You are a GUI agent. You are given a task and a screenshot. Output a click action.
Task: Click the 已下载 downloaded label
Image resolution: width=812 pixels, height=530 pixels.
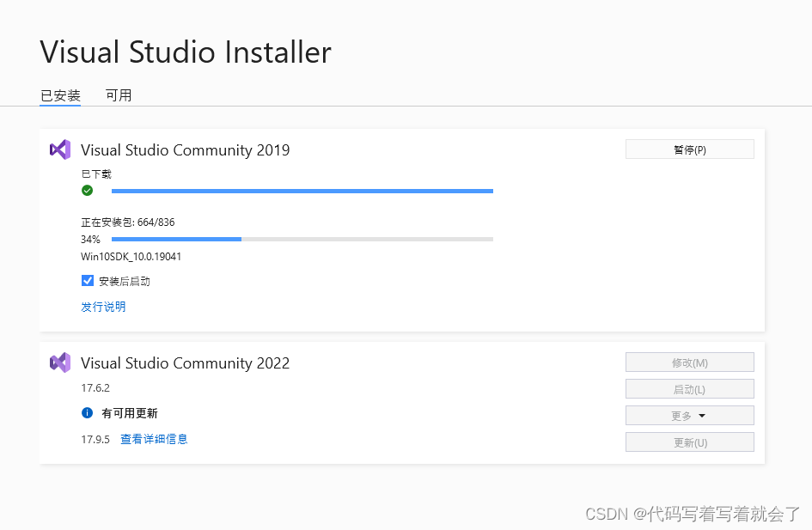pos(96,174)
